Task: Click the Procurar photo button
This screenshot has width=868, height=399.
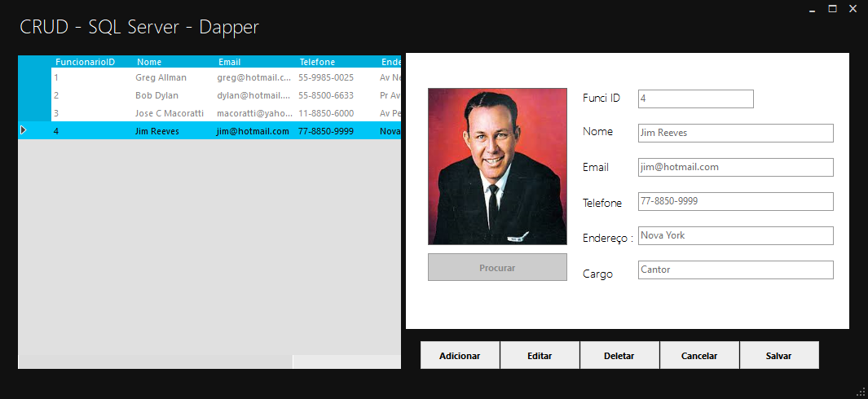Action: click(497, 267)
